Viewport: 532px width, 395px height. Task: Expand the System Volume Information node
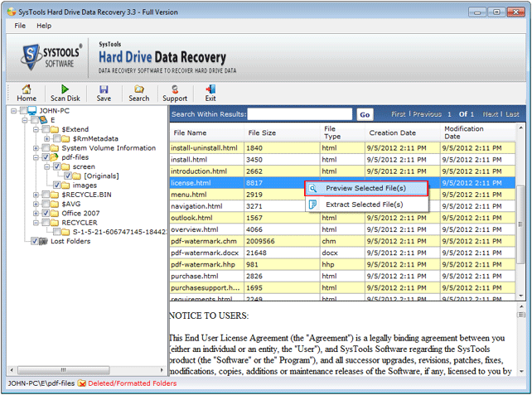(x=36, y=148)
